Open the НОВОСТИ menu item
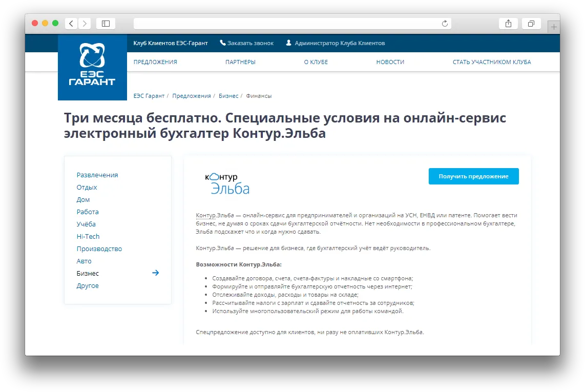 click(390, 62)
